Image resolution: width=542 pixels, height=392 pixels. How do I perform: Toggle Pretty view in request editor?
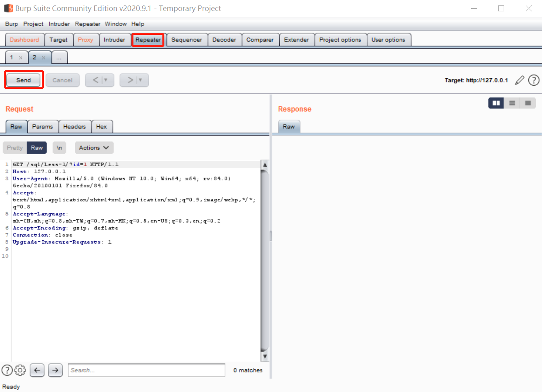pos(15,148)
